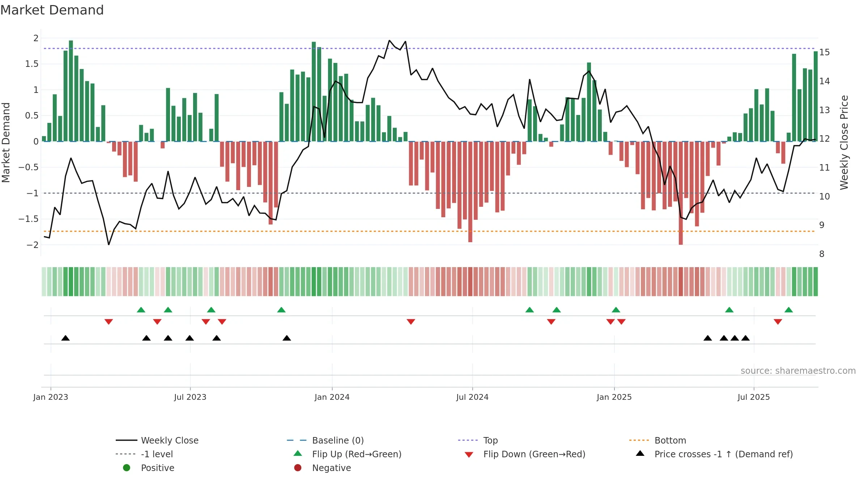Screen dimensions: 868x488
Task: Select the first green Flip Up marker of 2023
Action: (141, 310)
